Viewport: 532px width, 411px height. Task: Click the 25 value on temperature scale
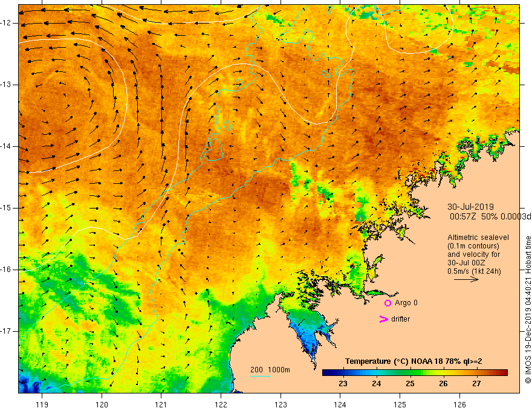(410, 384)
